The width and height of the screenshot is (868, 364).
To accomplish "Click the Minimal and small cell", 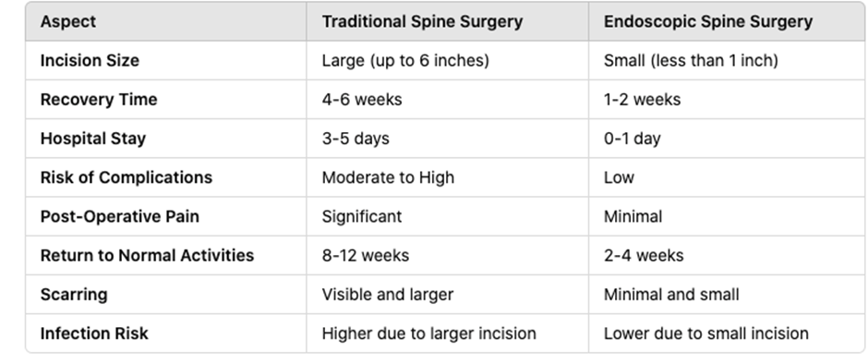I will pos(671,294).
